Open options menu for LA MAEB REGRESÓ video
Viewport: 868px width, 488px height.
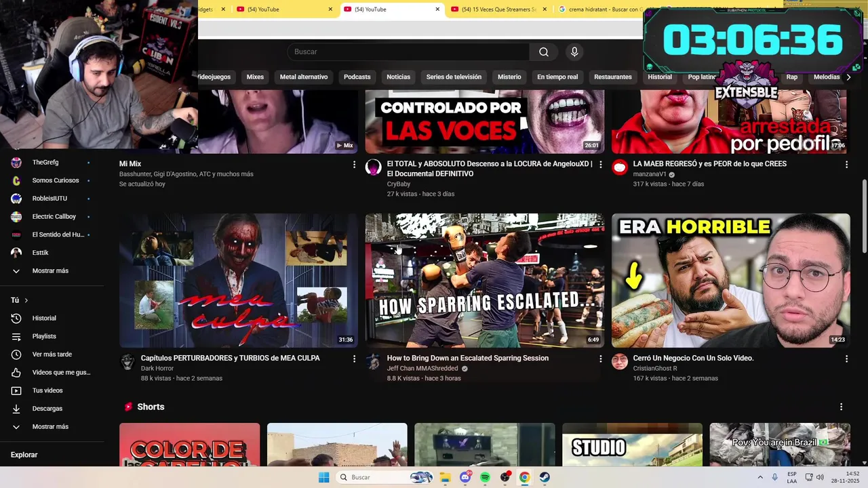click(846, 165)
